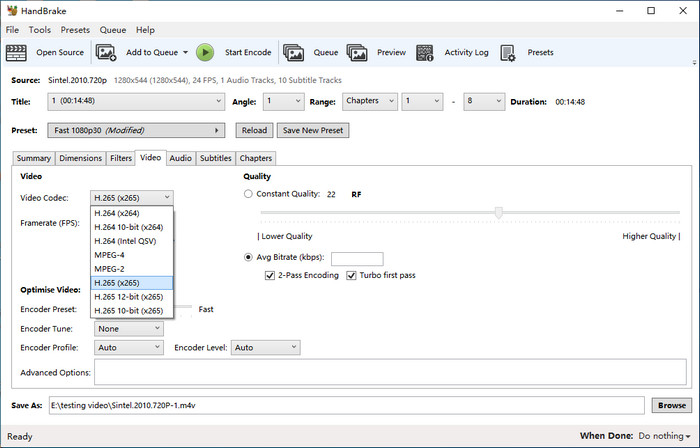Viewport: 700px width, 448px height.
Task: Click the Open Source label
Action: pyautogui.click(x=60, y=53)
